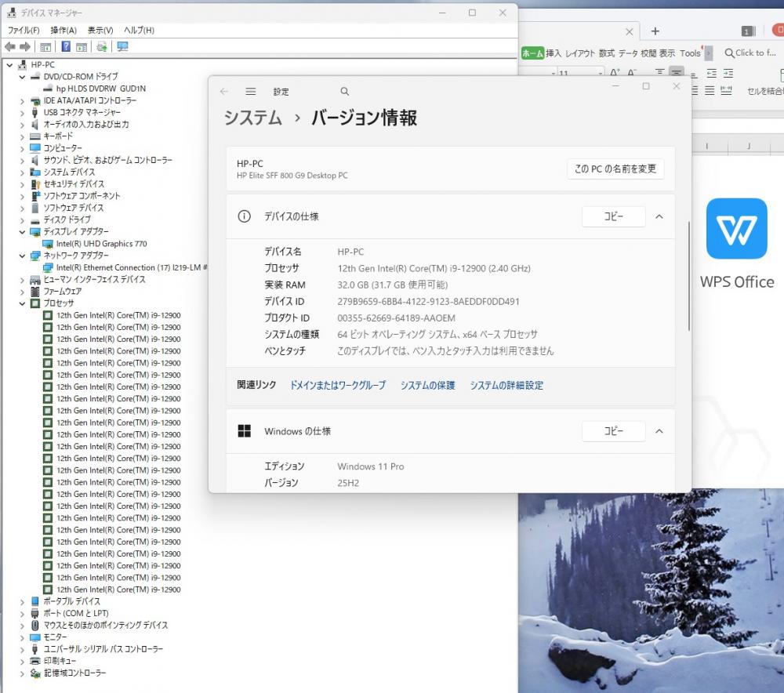Click the justify align icon in WPS
Viewport: 784px width, 693px height.
[x=710, y=90]
